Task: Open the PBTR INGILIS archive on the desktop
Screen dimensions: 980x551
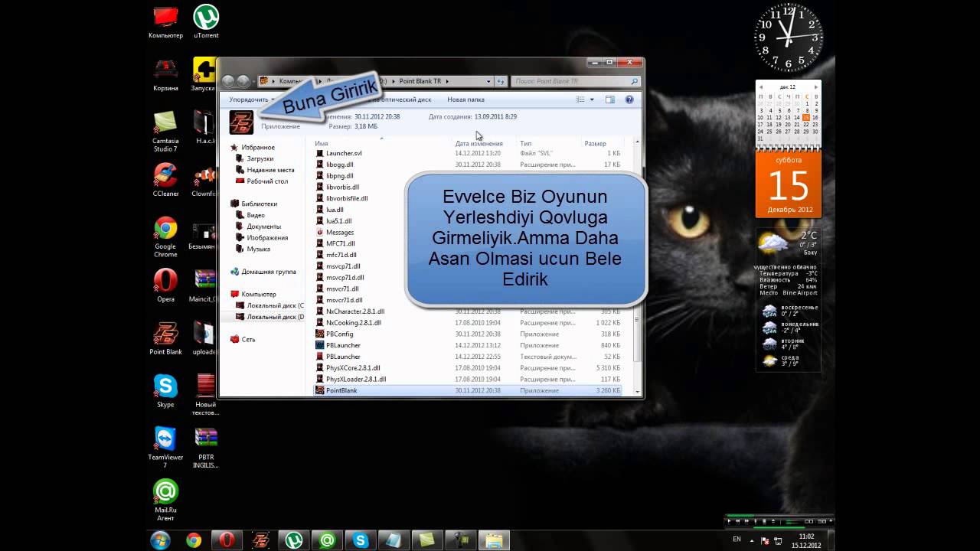Action: click(206, 448)
